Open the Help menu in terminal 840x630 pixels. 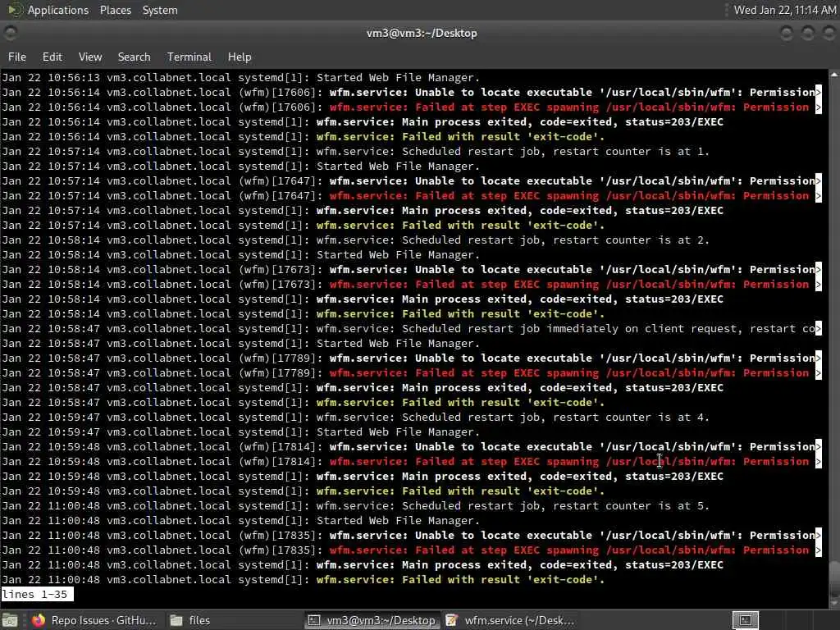(x=240, y=57)
